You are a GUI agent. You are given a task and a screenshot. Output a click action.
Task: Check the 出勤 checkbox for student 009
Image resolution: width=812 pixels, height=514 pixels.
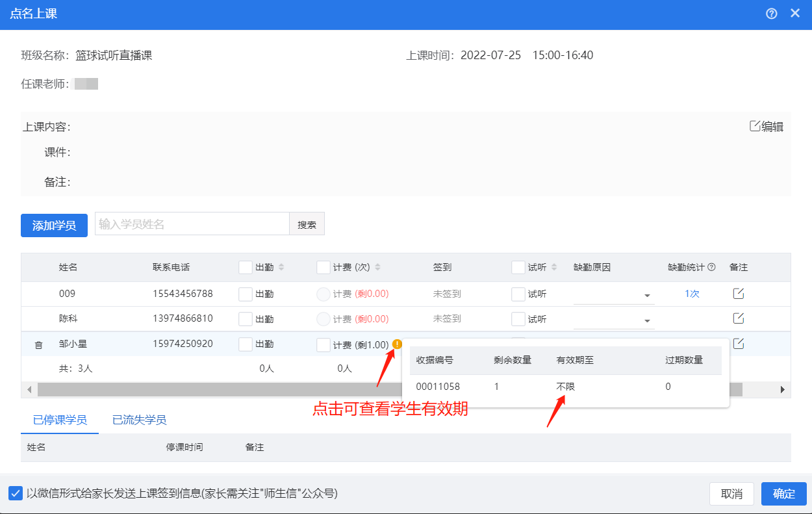[246, 294]
